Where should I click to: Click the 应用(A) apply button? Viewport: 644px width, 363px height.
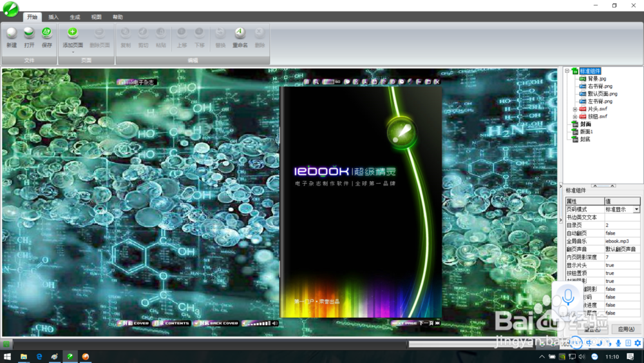625,329
